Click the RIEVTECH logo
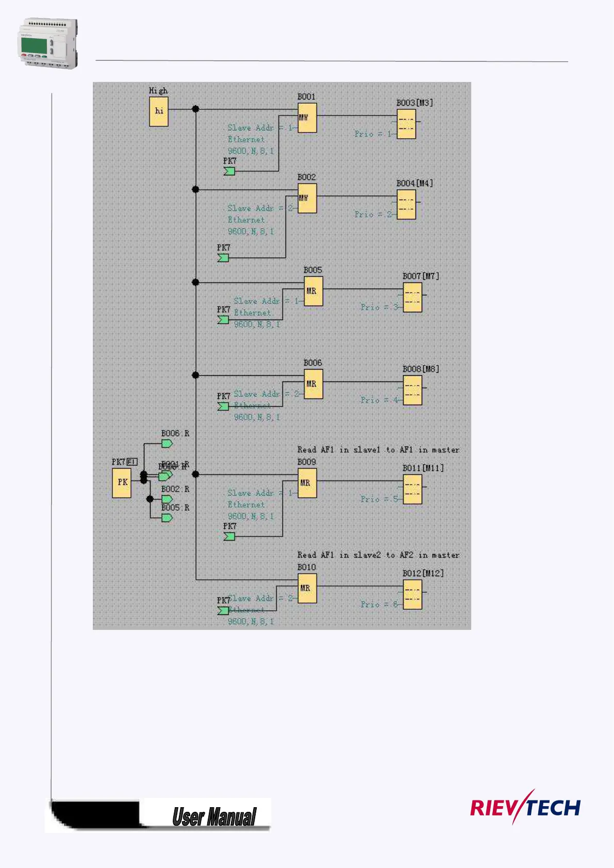 pyautogui.click(x=525, y=807)
